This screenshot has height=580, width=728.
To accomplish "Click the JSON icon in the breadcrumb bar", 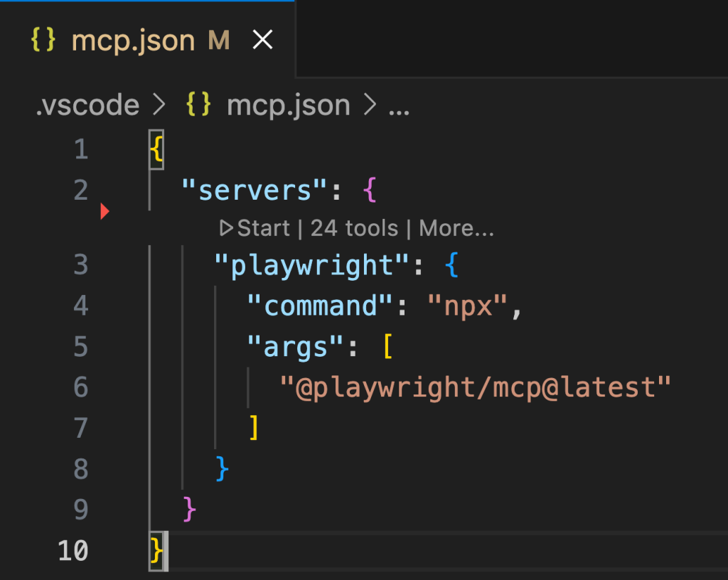I will pos(197,104).
